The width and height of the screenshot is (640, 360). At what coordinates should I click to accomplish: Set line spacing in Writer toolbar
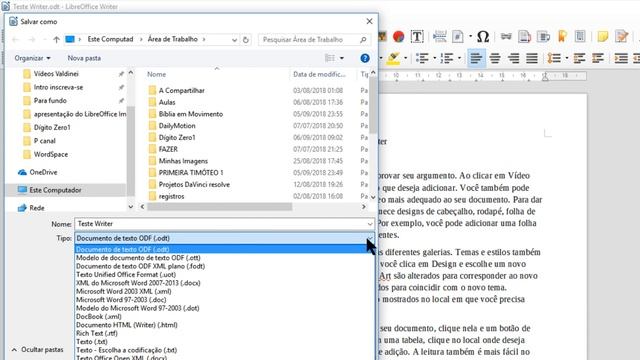553,58
